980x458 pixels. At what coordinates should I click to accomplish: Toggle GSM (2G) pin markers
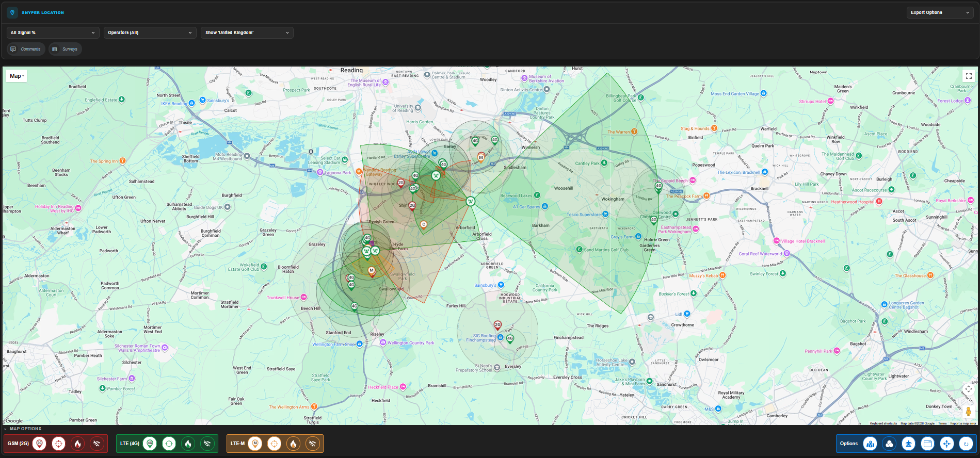pyautogui.click(x=39, y=444)
